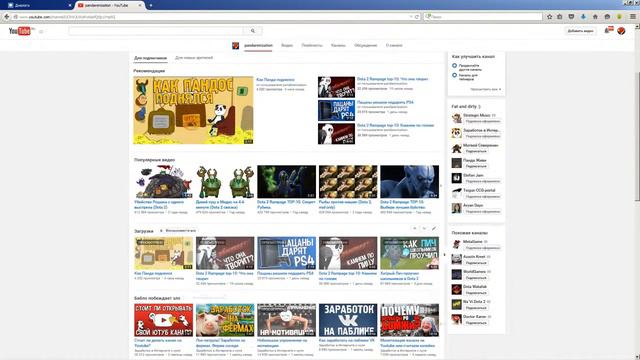Open a new browser tab
This screenshot has width=640, height=360.
point(151,5)
